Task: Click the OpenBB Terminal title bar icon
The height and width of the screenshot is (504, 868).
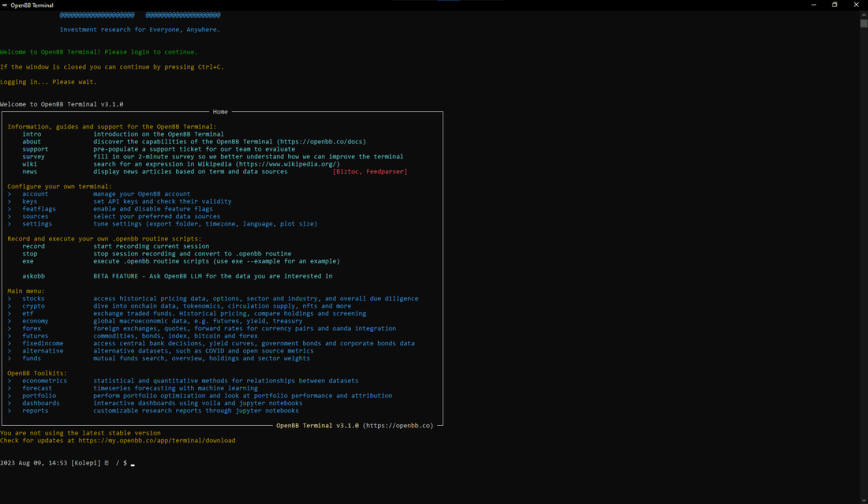Action: pos(5,5)
